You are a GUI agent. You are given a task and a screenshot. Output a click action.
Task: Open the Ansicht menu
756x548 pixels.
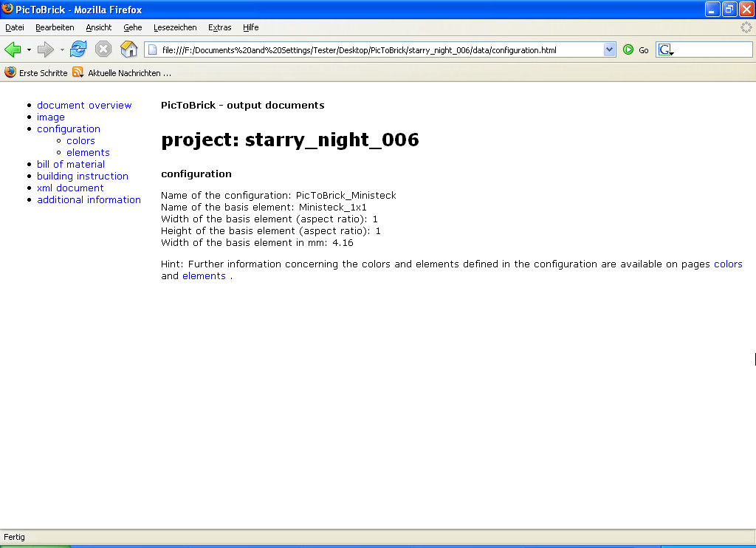tap(99, 27)
